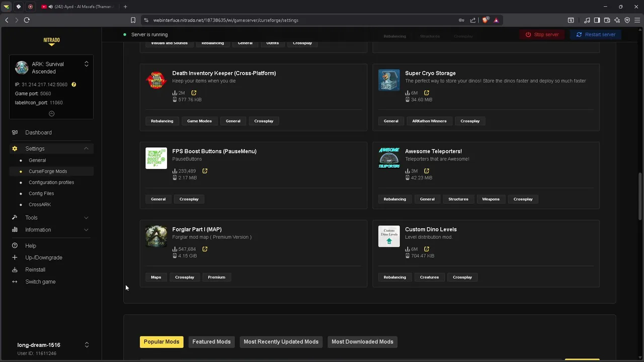Select the Popular Mods tab
The image size is (644, 362).
pos(162,342)
